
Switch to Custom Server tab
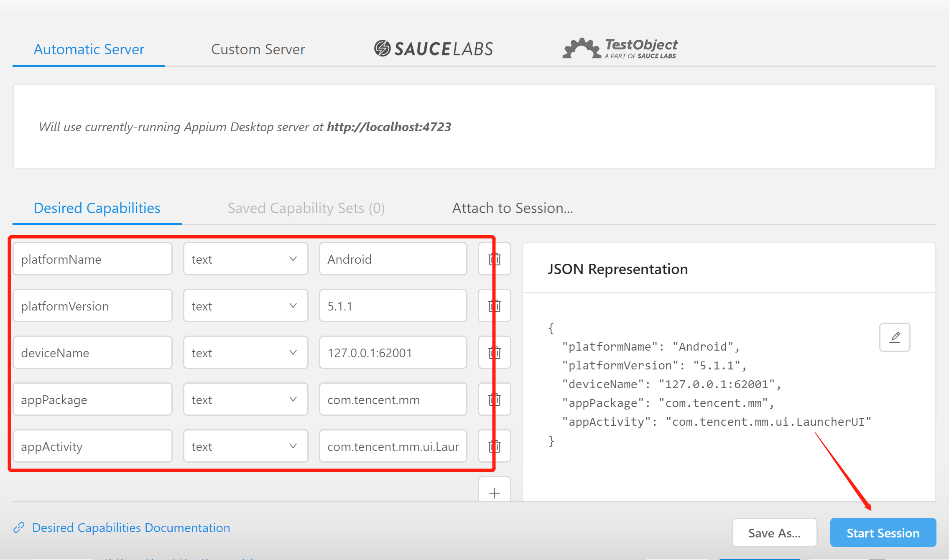(258, 49)
